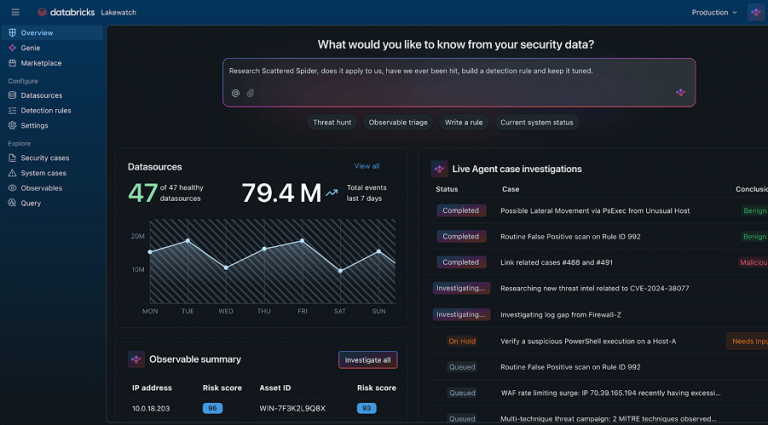Click the Observable summary sparkle icon

[x=136, y=359]
